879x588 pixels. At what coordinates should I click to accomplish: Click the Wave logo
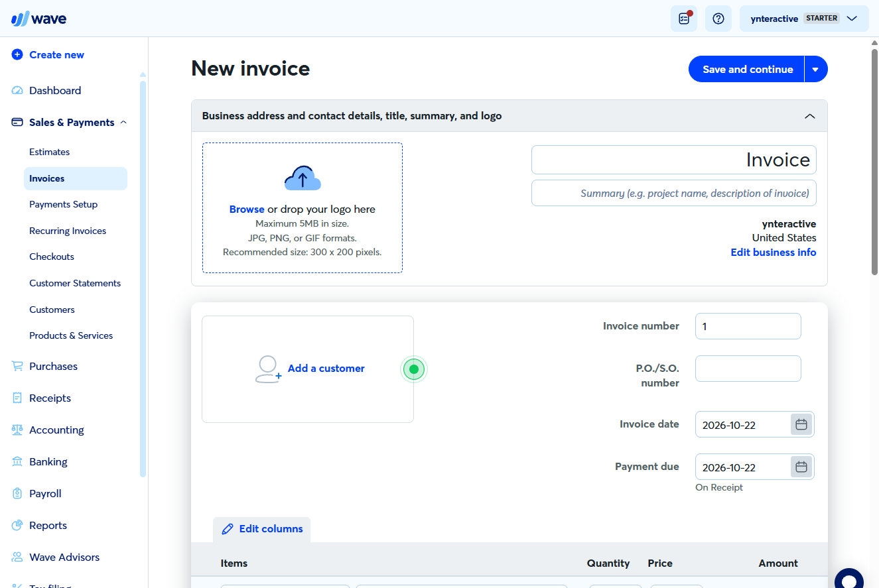[39, 19]
